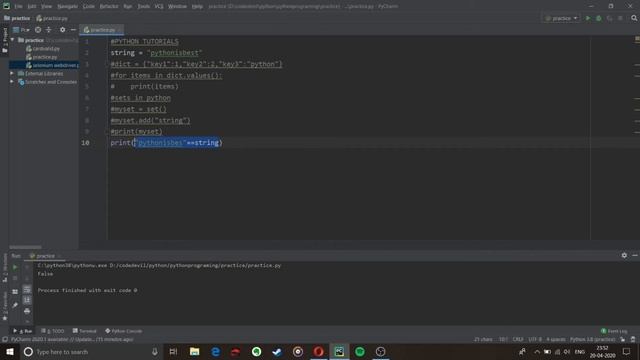
Task: Click line 10 in the editor gutter
Action: tap(85, 142)
